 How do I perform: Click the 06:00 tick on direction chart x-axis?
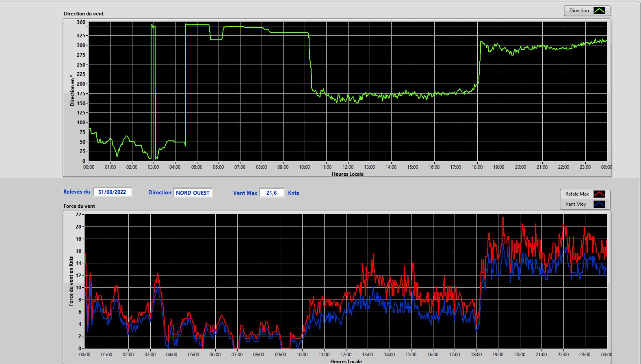coord(218,167)
